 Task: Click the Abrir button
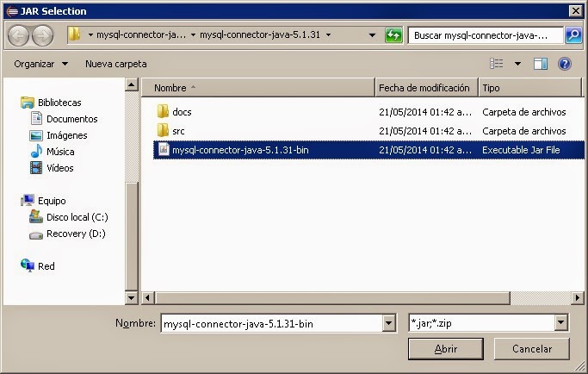click(445, 349)
